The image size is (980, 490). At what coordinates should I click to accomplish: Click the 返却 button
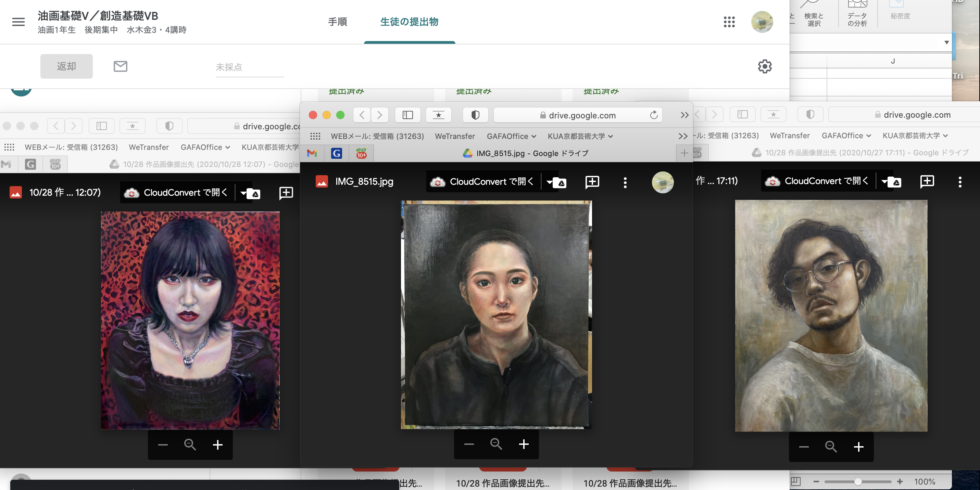pyautogui.click(x=66, y=66)
